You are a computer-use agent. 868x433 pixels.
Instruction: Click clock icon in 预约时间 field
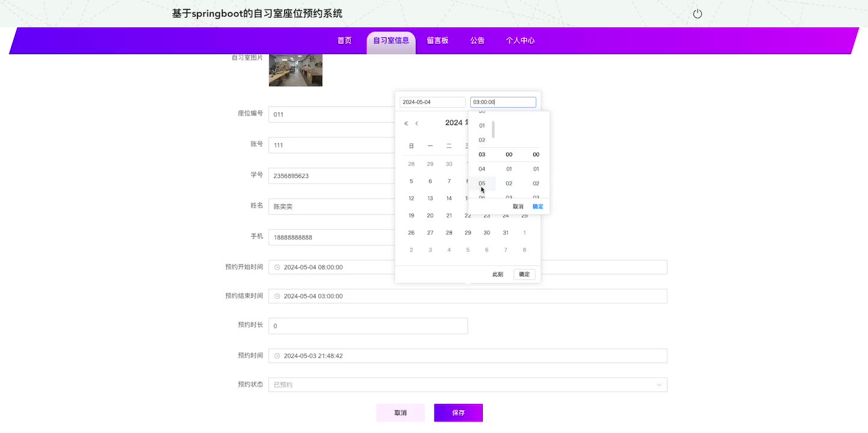click(x=277, y=356)
